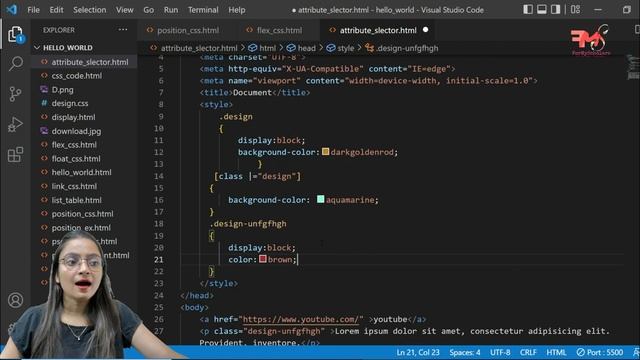The height and width of the screenshot is (360, 640).
Task: Click the UTF-8 encoding status item
Action: (500, 352)
